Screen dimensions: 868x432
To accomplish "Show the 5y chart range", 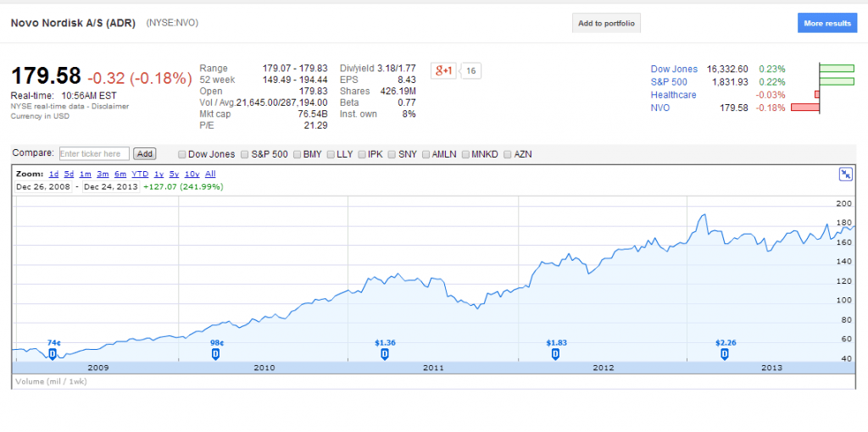I will (x=175, y=174).
